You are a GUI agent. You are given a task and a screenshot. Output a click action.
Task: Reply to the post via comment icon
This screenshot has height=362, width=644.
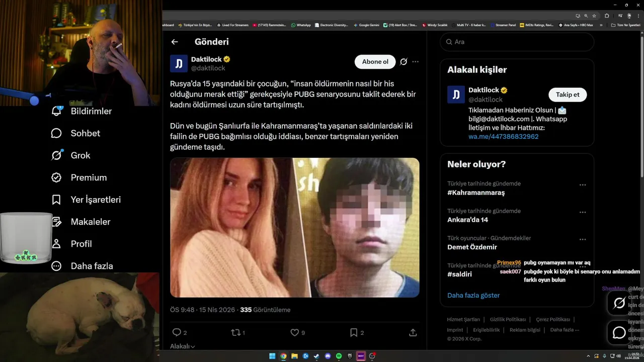tap(176, 332)
